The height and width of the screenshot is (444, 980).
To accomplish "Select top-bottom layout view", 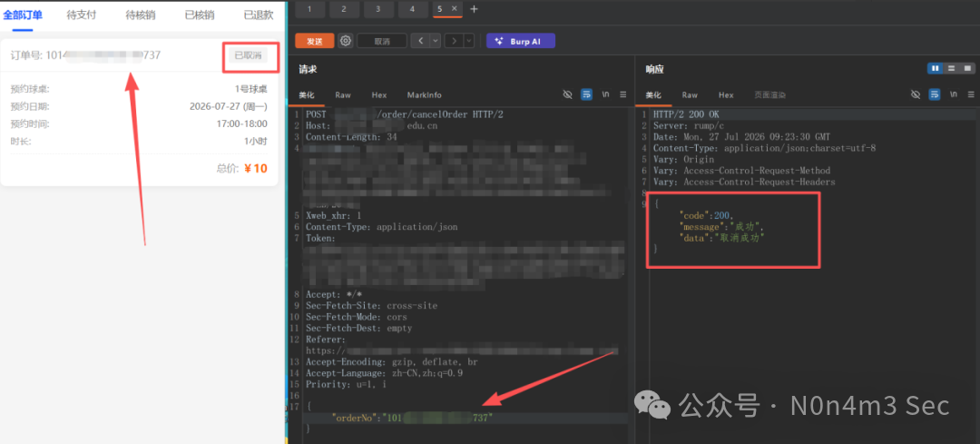I will tap(951, 68).
